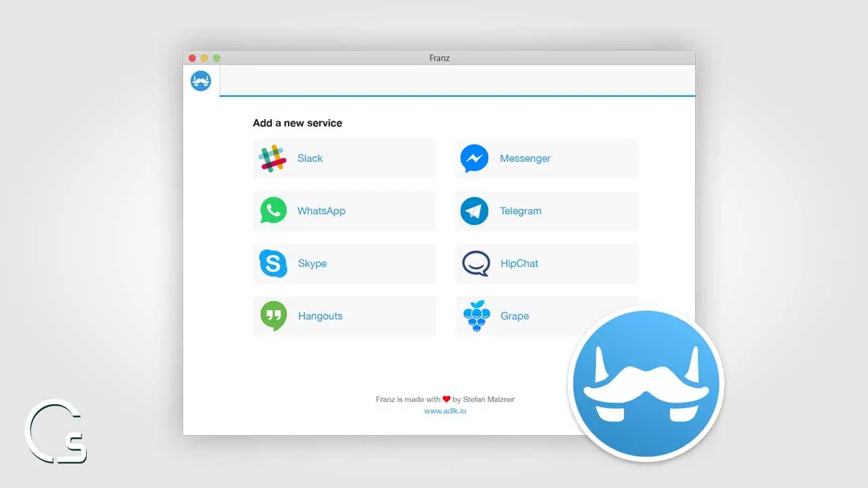868x488 pixels.
Task: Add the Messenger service
Action: [x=547, y=159]
